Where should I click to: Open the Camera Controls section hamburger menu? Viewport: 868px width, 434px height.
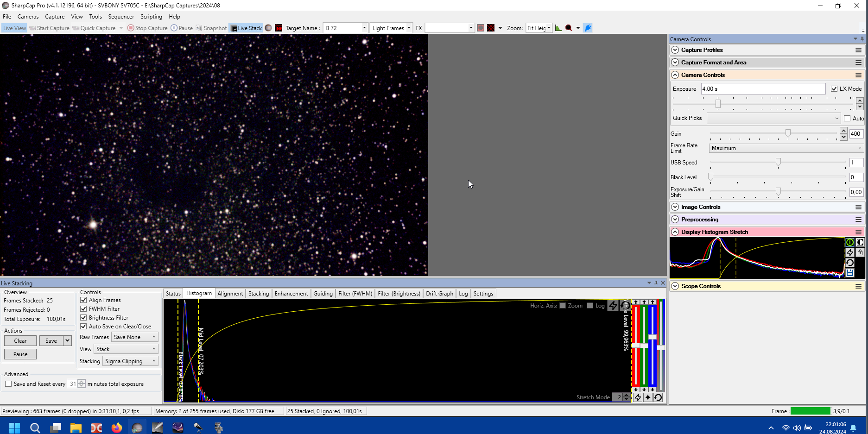coord(858,75)
